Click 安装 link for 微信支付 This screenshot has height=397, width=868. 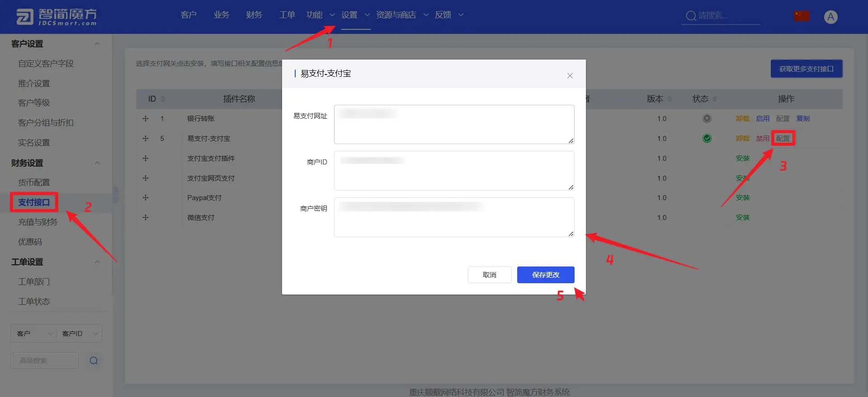(743, 217)
